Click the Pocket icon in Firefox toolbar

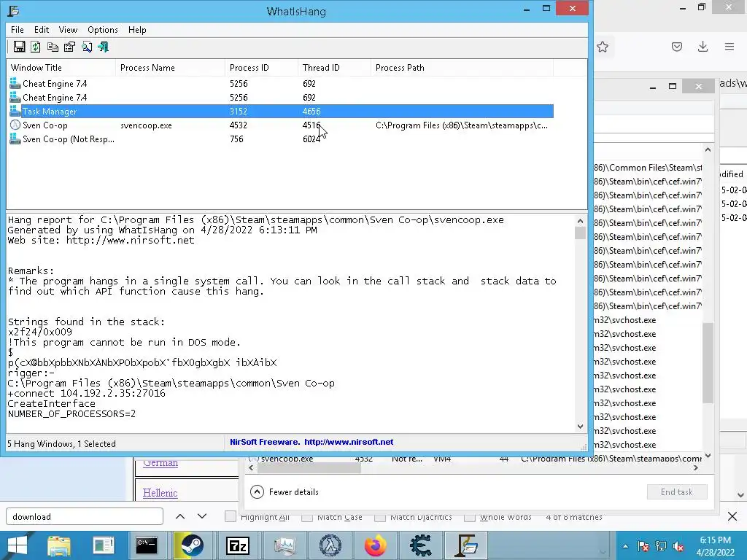click(x=677, y=47)
